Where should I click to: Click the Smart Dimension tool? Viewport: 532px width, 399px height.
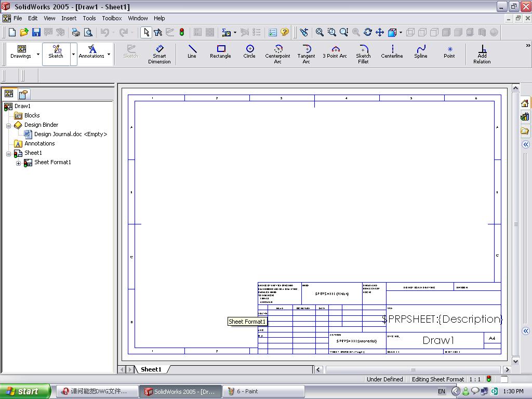[159, 54]
